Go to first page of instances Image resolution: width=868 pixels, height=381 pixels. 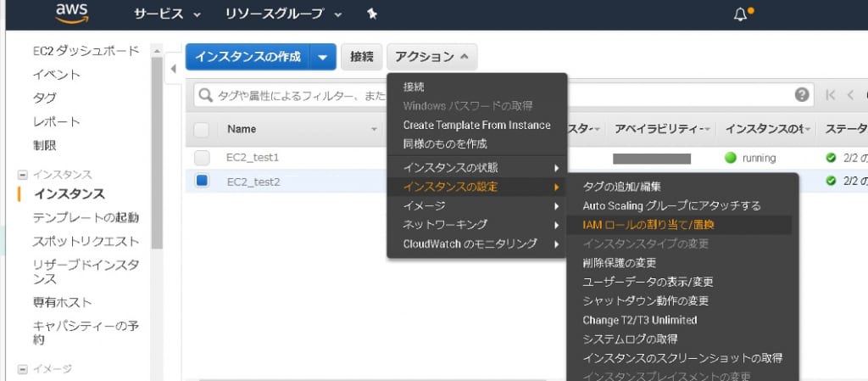(831, 95)
